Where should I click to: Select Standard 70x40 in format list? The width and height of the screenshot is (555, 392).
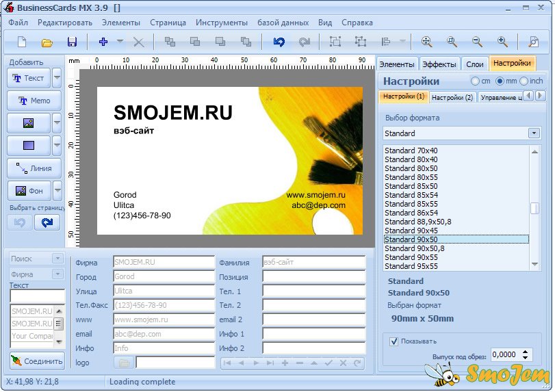(x=411, y=151)
